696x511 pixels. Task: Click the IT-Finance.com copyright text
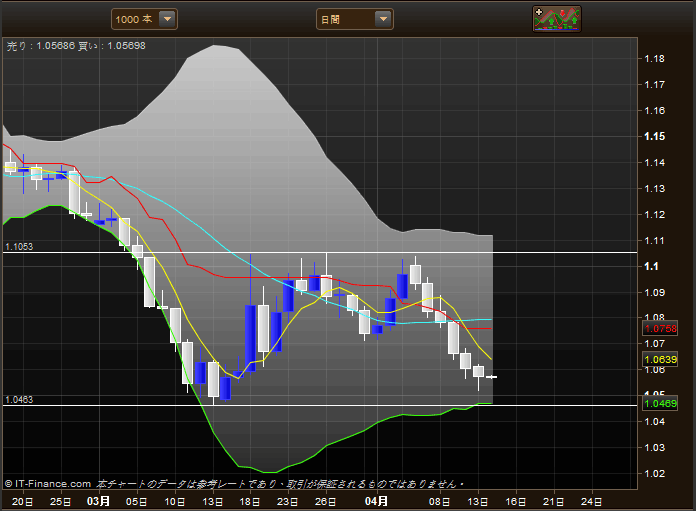47,484
